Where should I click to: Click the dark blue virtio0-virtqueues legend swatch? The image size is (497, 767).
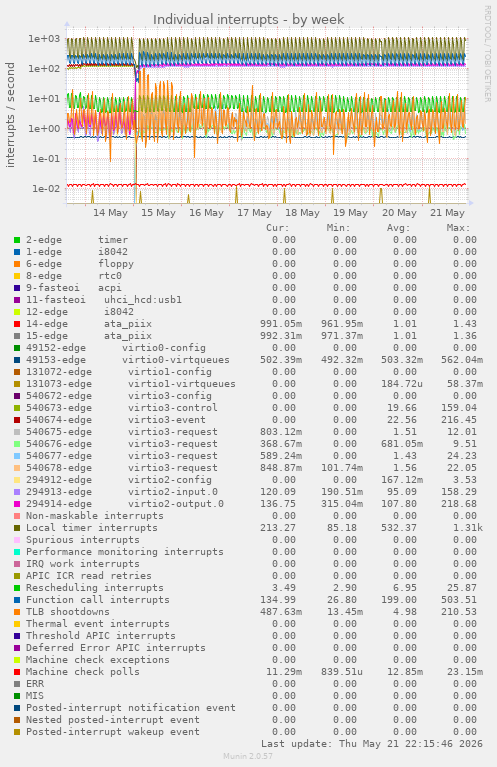coord(17,360)
